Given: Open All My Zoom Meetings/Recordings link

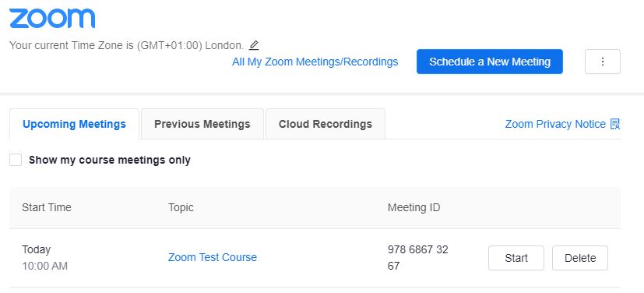Looking at the screenshot, I should [x=315, y=62].
